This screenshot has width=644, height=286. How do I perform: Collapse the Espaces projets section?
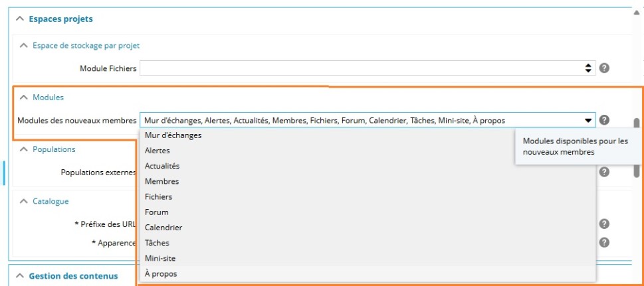point(19,19)
